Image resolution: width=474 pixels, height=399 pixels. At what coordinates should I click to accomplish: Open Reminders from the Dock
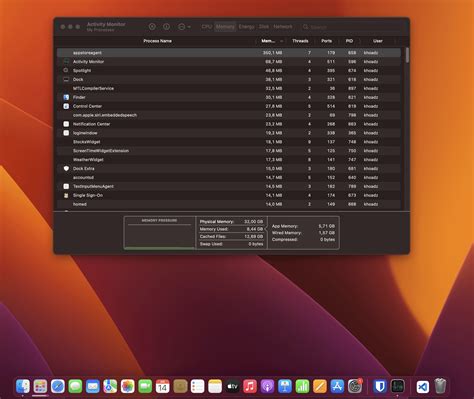197,386
